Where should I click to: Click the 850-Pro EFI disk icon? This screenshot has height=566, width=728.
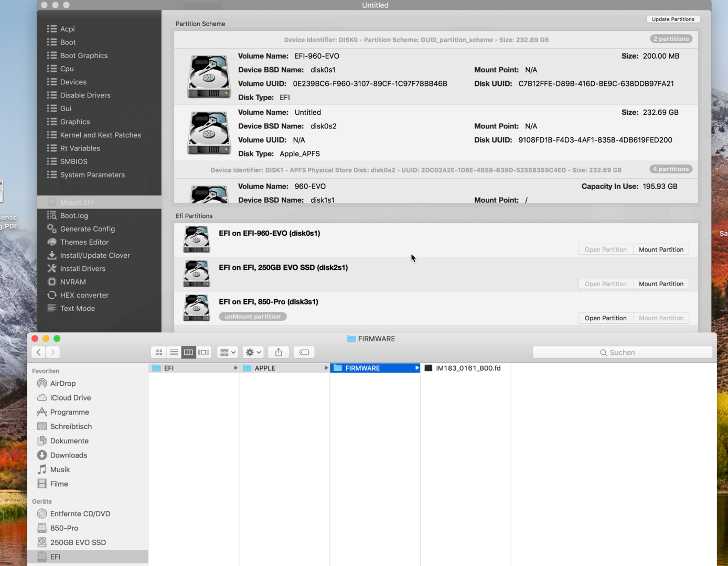coord(197,308)
